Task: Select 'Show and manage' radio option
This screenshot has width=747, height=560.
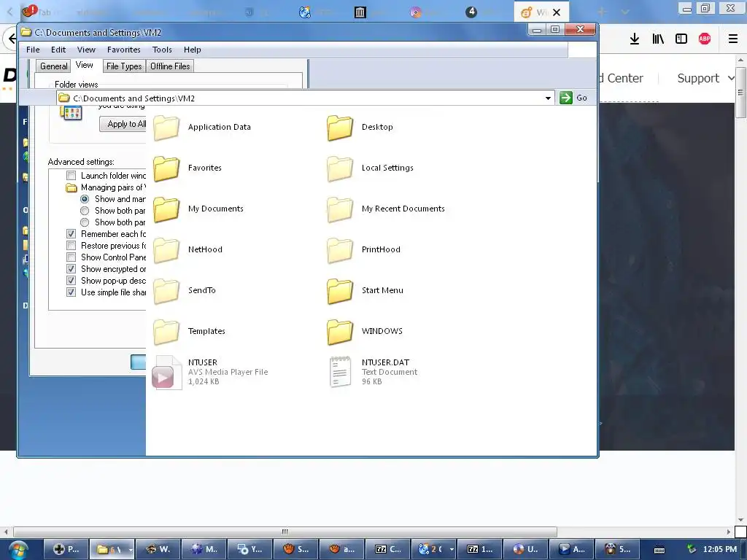Action: [x=85, y=199]
